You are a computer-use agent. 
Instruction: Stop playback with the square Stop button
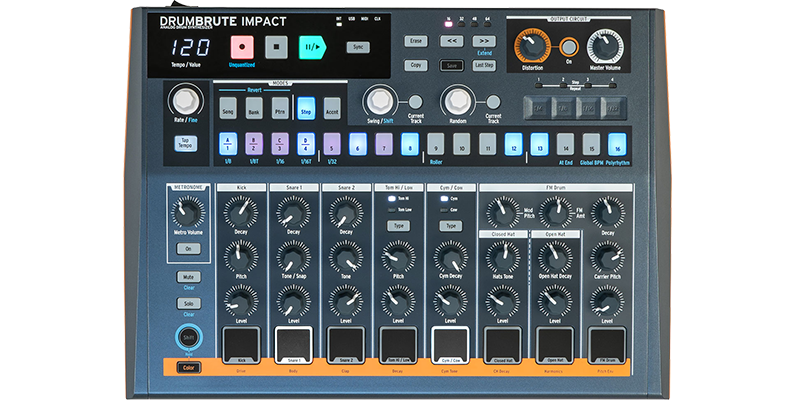coord(276,47)
